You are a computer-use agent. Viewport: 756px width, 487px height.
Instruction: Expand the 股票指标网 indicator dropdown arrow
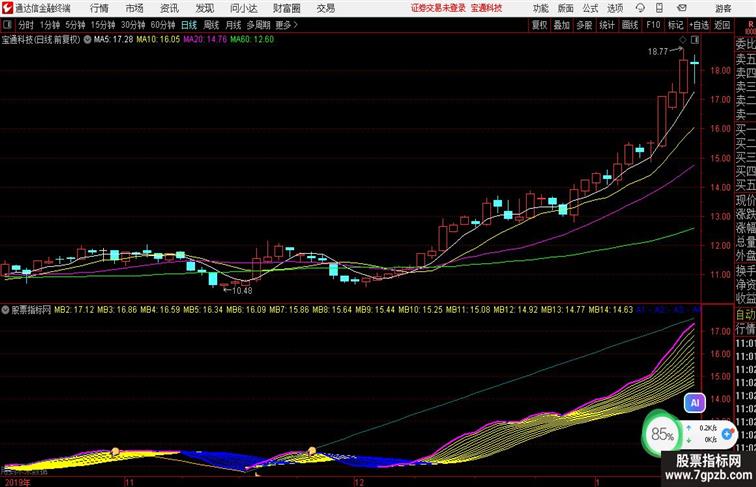(x=5, y=310)
